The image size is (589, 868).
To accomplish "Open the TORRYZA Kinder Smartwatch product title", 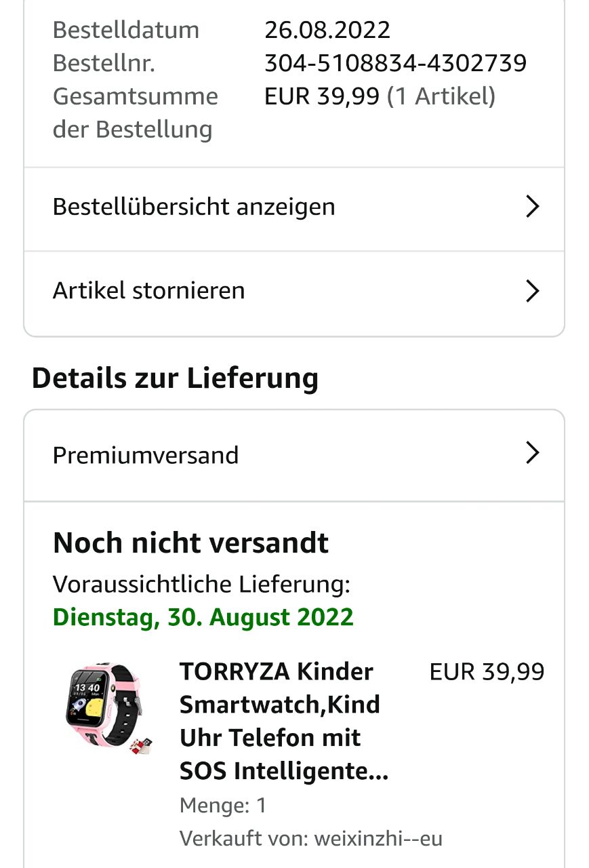I will click(x=283, y=721).
